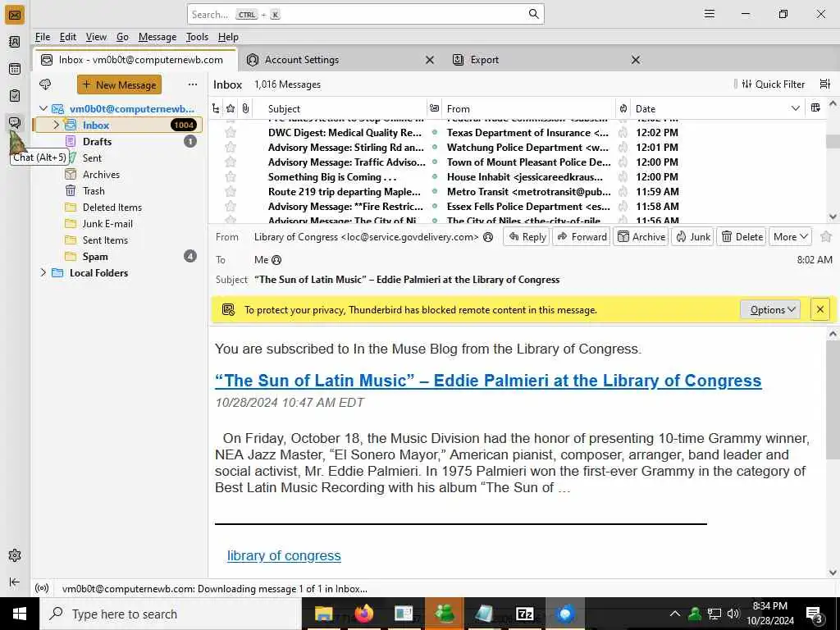Open the Chat space icon
Screen dimensions: 840x630
point(15,122)
